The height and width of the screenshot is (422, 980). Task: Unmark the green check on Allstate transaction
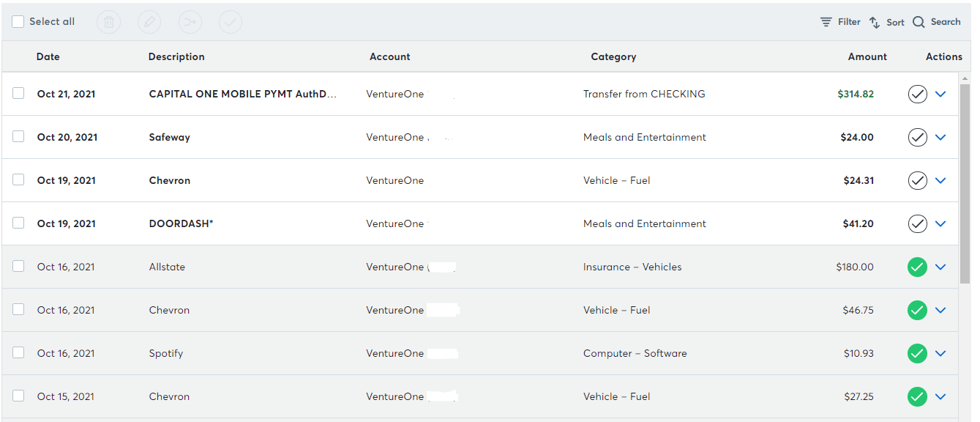click(x=917, y=267)
